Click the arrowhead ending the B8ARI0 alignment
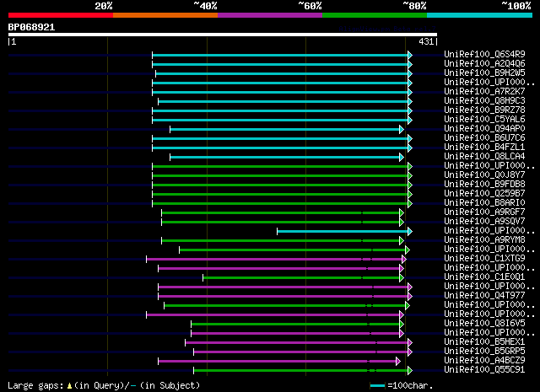 coord(410,204)
